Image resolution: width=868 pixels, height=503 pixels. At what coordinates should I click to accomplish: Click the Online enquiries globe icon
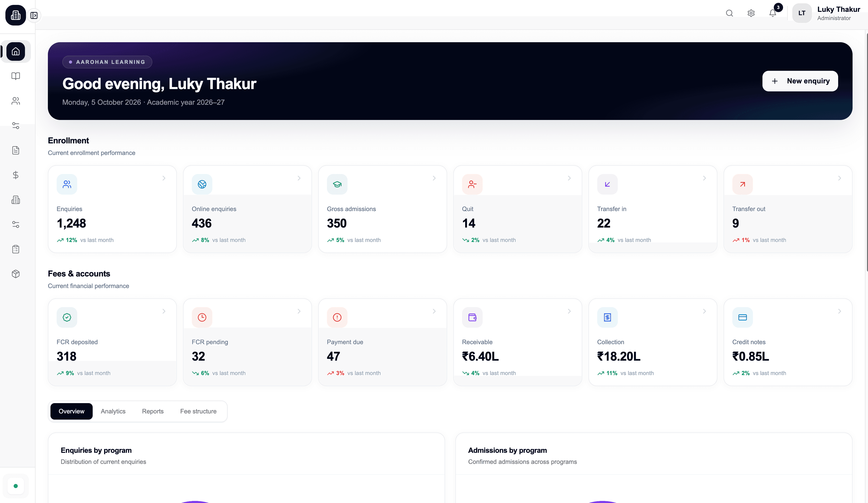tap(202, 184)
